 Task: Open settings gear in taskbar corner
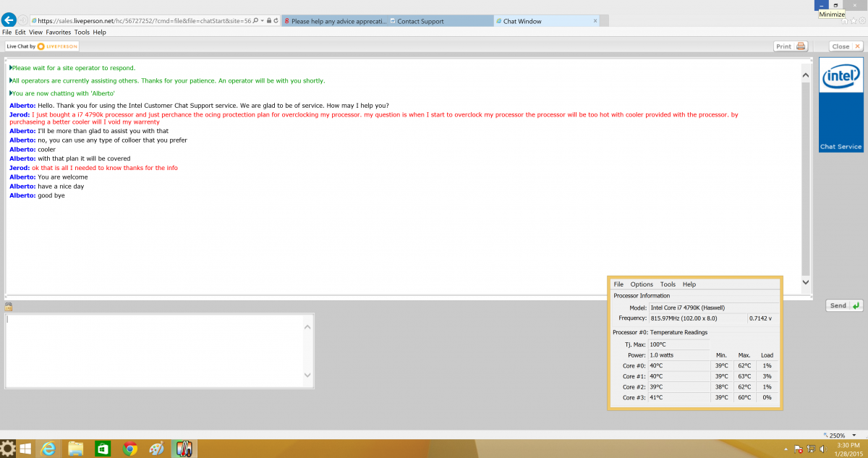[x=8, y=449]
